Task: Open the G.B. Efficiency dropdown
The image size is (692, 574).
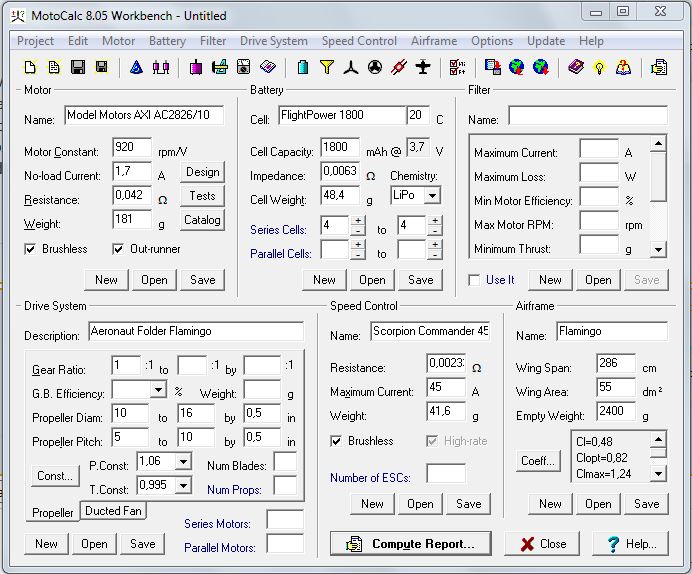Action: [158, 390]
